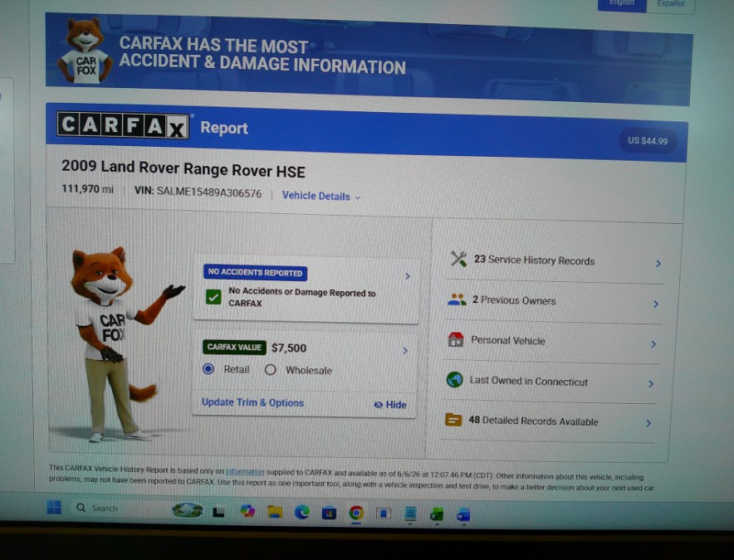This screenshot has height=560, width=734.
Task: Click the US $44.99 price button
Action: click(x=648, y=141)
